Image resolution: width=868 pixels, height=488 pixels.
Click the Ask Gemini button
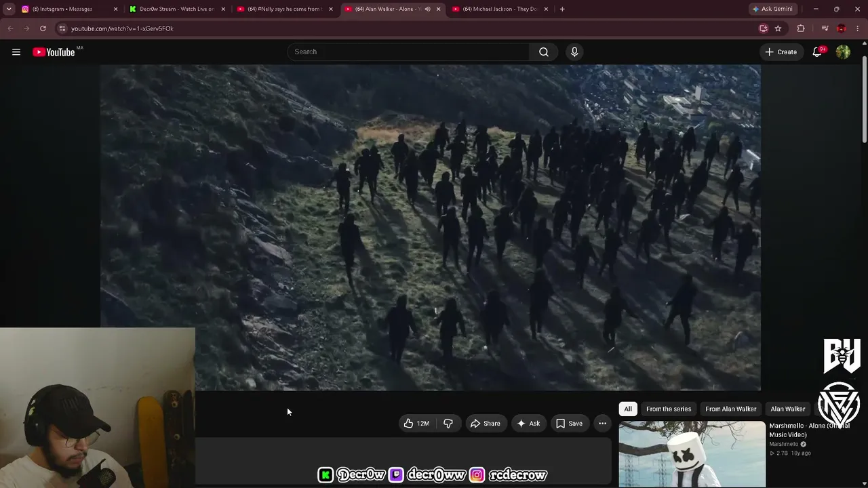coord(772,9)
